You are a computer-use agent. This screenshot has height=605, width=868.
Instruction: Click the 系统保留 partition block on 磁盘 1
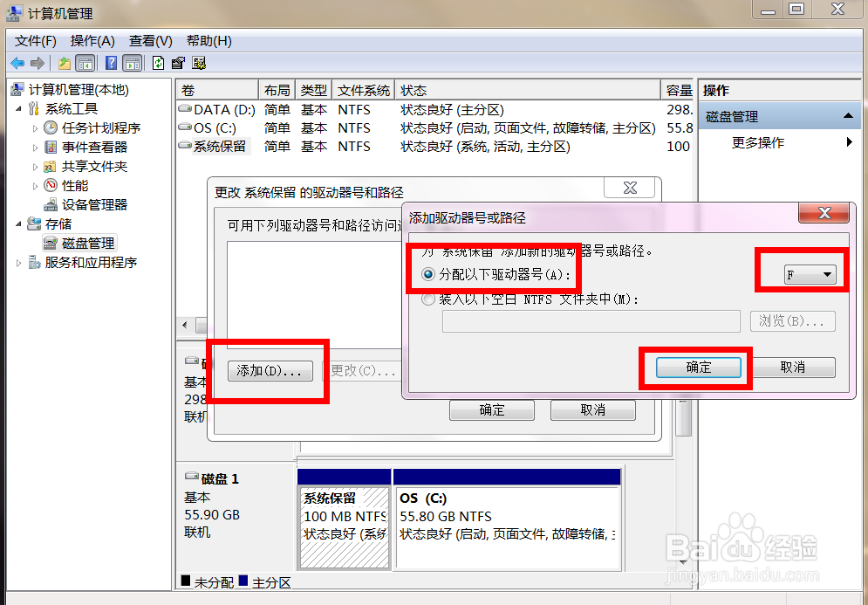344,518
